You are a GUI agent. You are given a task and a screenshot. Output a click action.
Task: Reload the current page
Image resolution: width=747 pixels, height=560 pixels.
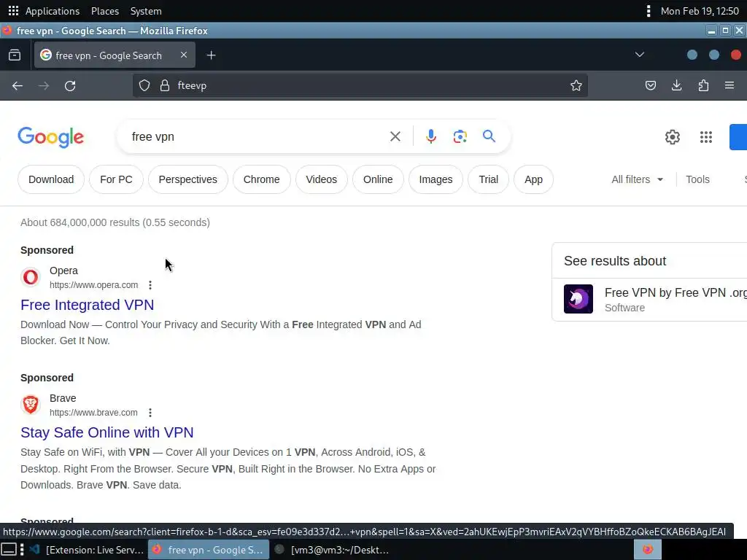tap(70, 86)
